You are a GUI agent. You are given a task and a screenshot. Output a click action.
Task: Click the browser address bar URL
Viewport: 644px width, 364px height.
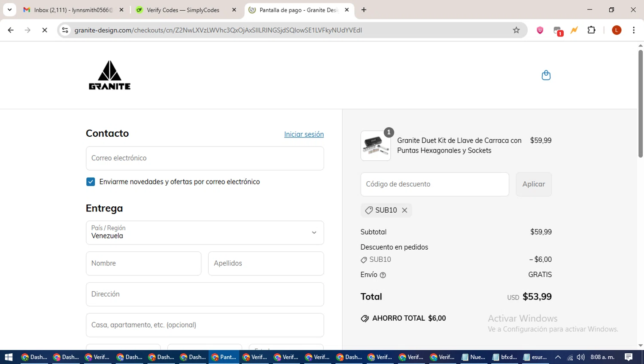coord(218,30)
